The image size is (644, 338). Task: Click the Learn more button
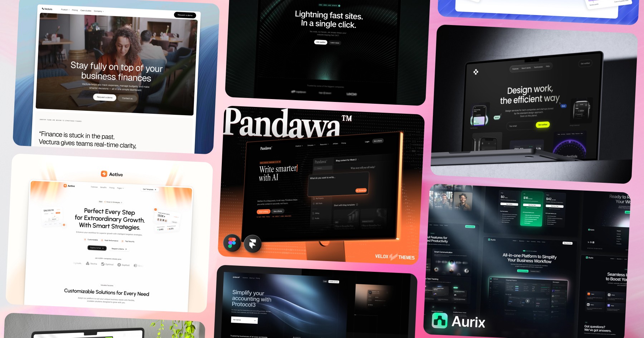(335, 43)
